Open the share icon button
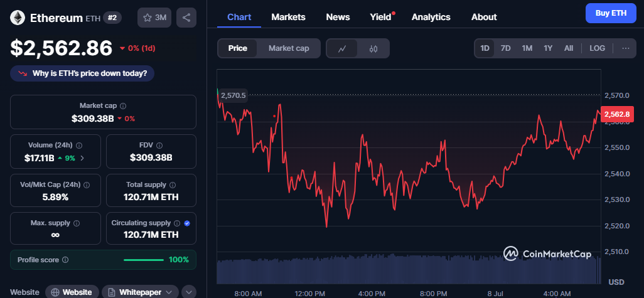Viewport: 644px width, 298px height. pos(186,18)
